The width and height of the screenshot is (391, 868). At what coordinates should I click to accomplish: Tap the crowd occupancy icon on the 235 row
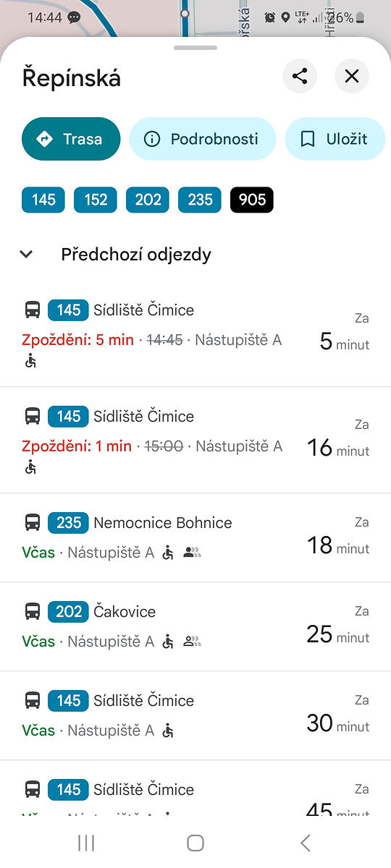pyautogui.click(x=192, y=553)
